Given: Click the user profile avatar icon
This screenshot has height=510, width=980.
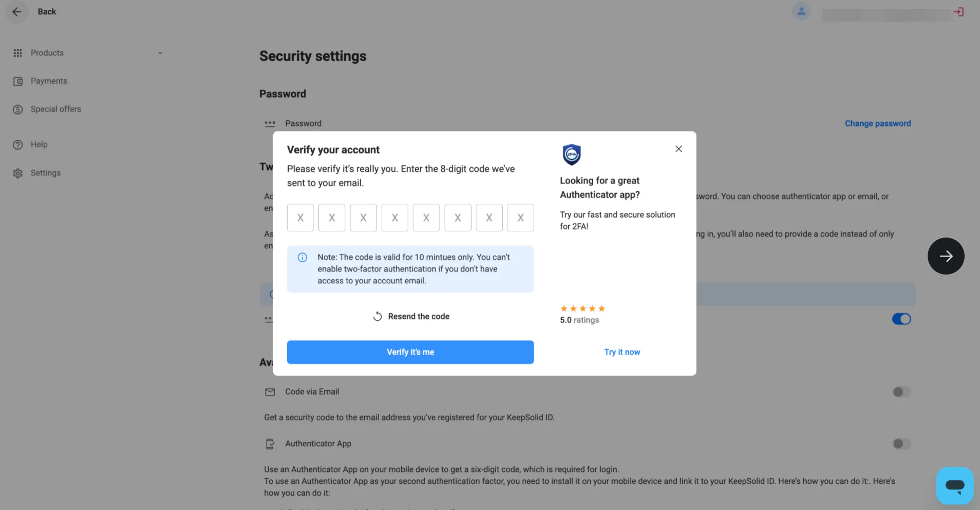Looking at the screenshot, I should [801, 11].
